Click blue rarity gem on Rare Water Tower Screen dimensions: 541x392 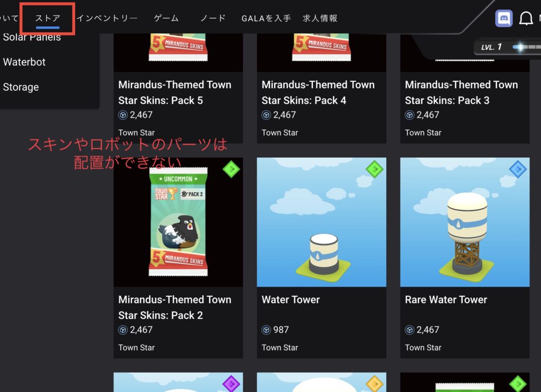(518, 169)
